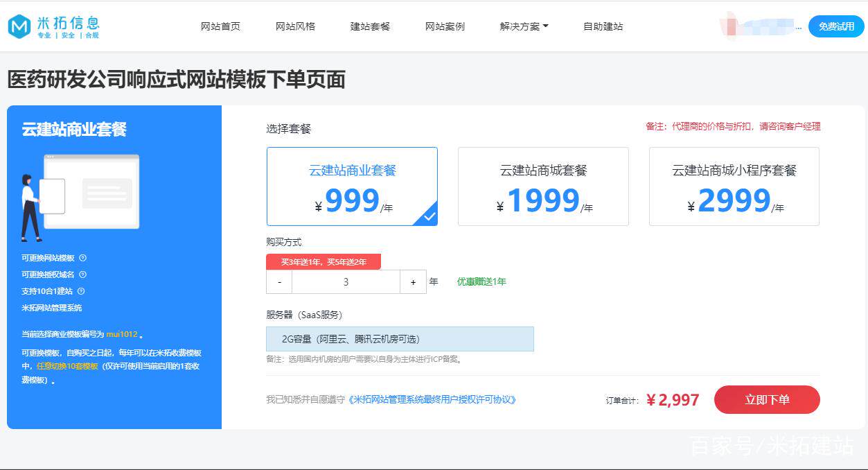The width and height of the screenshot is (868, 470).
Task: Click the 备注：代理商的价格与折扣 note
Action: (x=733, y=126)
